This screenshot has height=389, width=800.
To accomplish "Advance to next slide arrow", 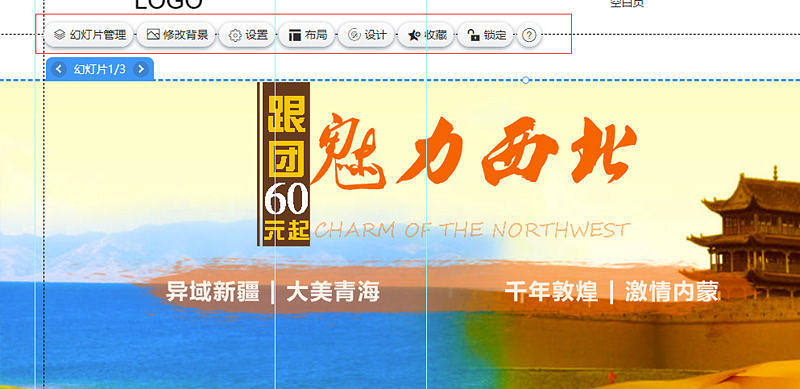I will click(141, 69).
